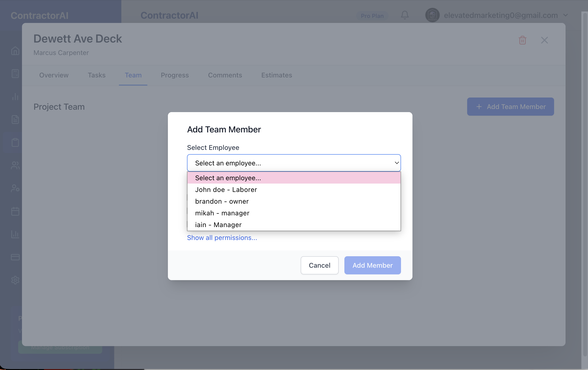Select the calculator icon in the sidebar
The image size is (588, 370).
(x=15, y=74)
